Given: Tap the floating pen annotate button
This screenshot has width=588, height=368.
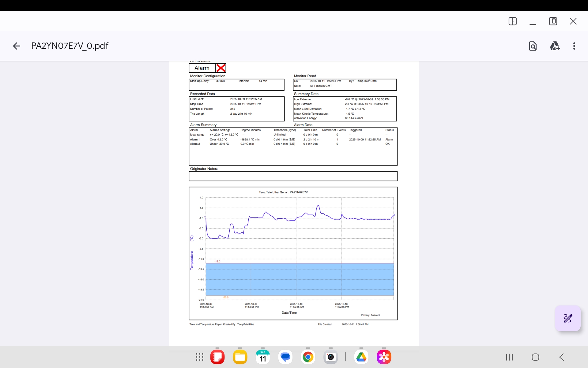Looking at the screenshot, I should [x=567, y=318].
